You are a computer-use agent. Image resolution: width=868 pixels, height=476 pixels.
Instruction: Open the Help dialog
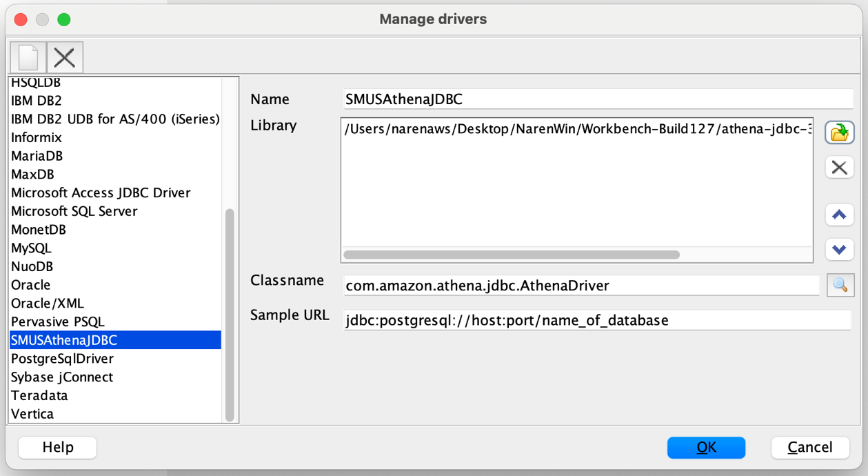57,447
